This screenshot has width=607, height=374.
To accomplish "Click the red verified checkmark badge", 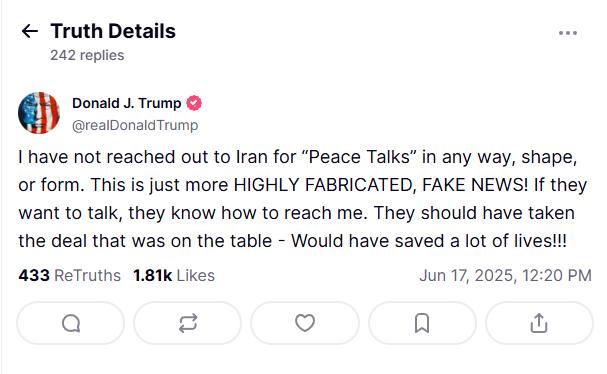I will [194, 103].
